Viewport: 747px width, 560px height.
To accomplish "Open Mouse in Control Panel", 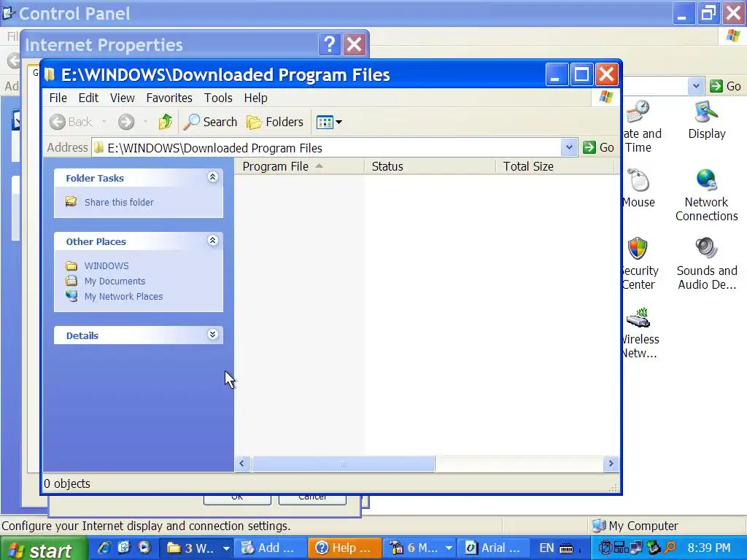I will (x=638, y=189).
